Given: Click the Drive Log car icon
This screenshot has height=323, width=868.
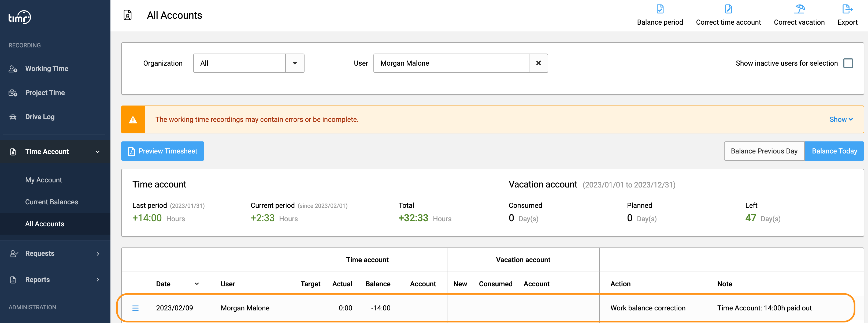Looking at the screenshot, I should tap(13, 117).
